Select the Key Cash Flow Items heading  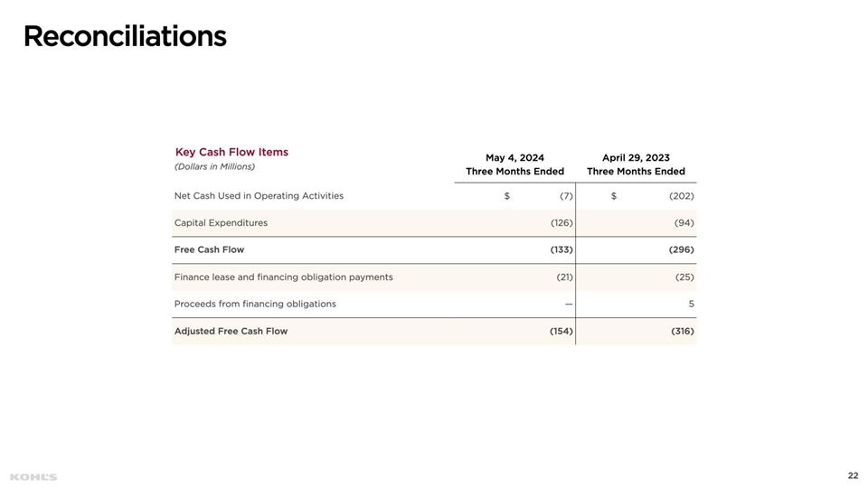[231, 152]
